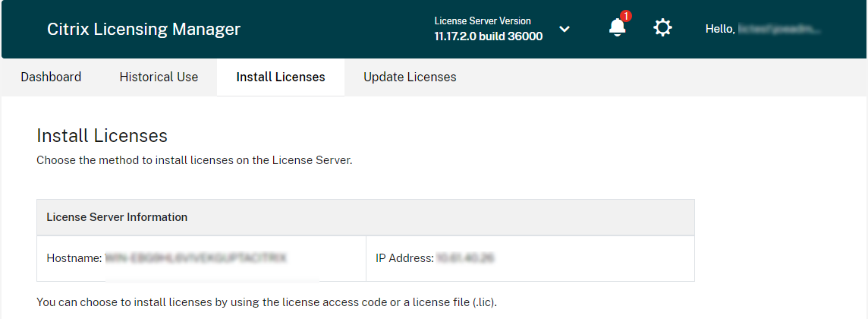Open the settings gear menu

click(662, 29)
